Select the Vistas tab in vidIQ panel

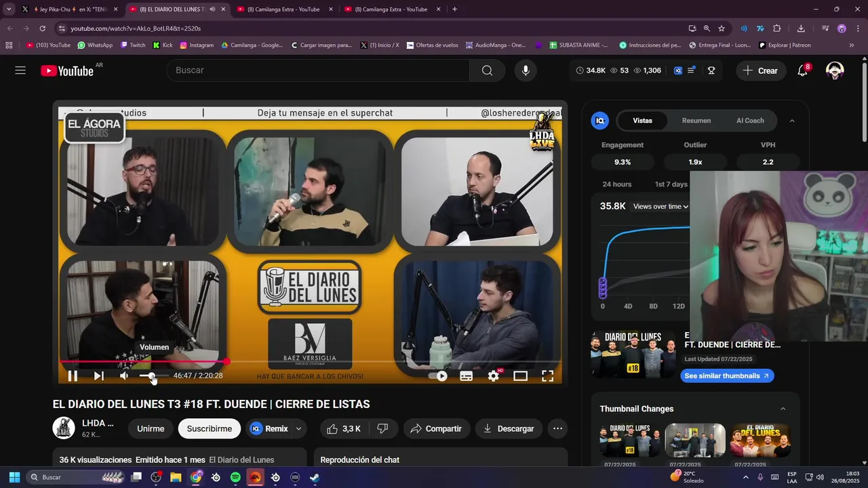coord(642,121)
